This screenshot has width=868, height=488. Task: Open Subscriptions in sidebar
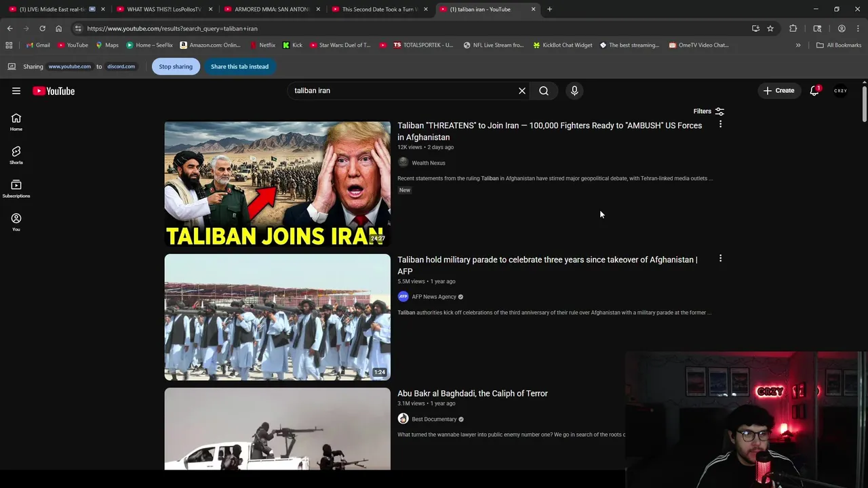pos(16,188)
